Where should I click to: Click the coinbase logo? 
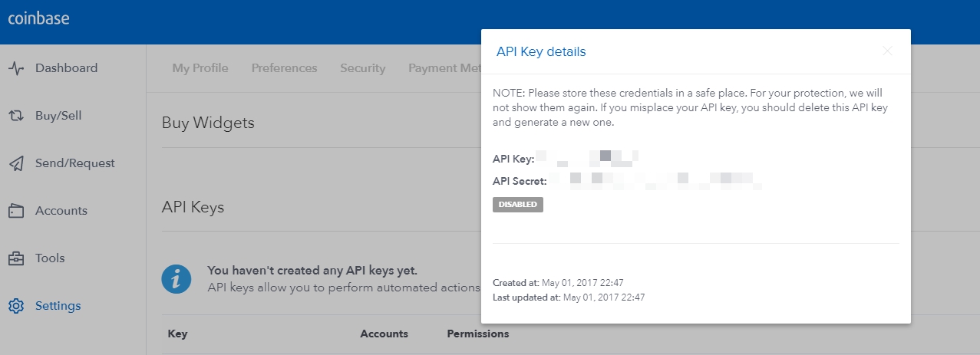point(39,18)
